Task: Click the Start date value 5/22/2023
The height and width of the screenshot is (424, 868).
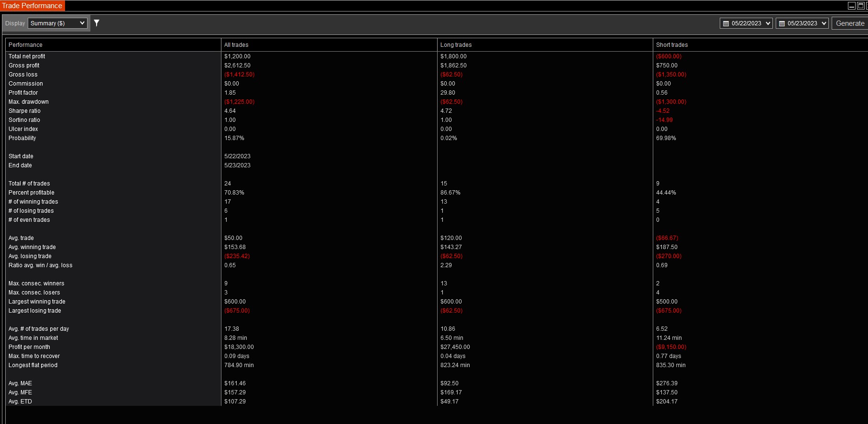Action: click(x=237, y=156)
